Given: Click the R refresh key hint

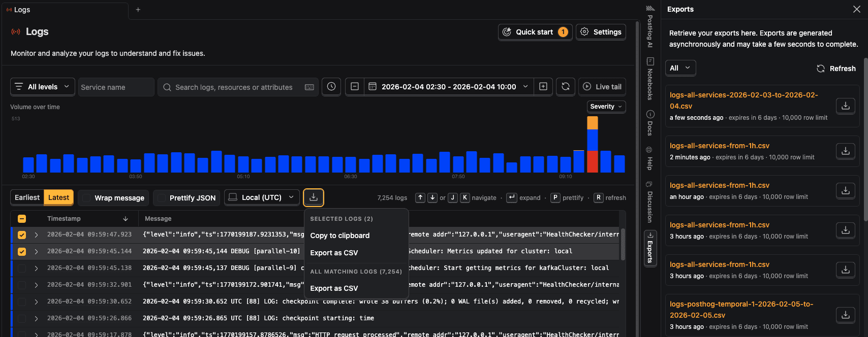Looking at the screenshot, I should tap(598, 197).
